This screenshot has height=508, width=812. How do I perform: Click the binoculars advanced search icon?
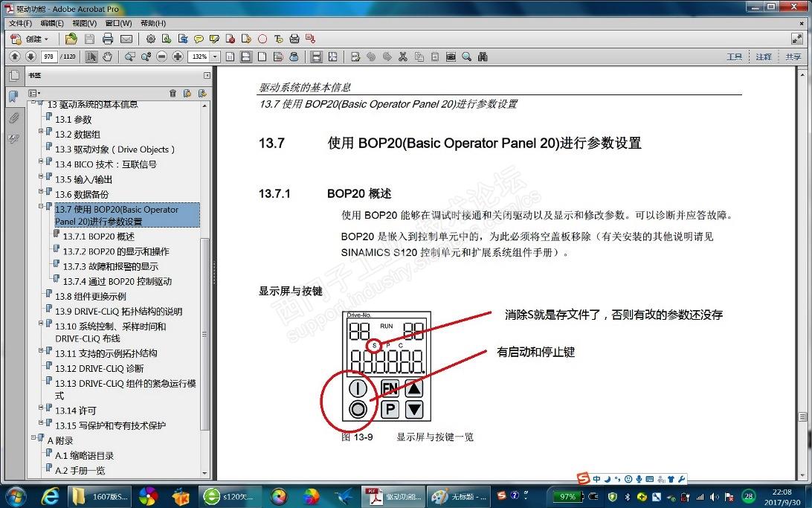click(x=483, y=57)
